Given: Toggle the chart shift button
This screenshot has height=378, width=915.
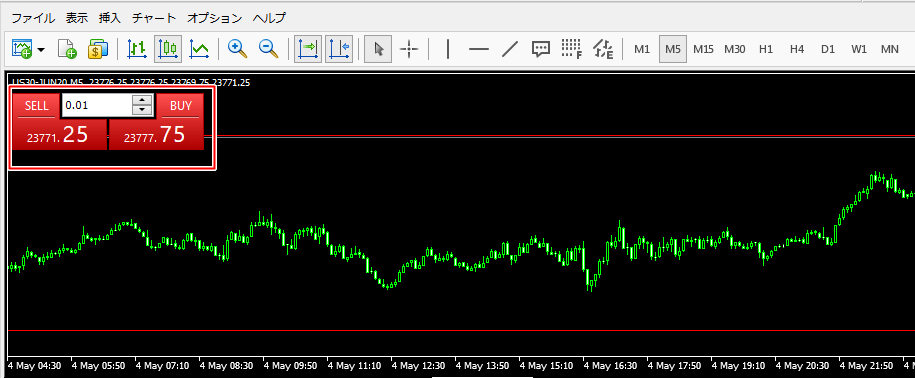Looking at the screenshot, I should [x=339, y=49].
